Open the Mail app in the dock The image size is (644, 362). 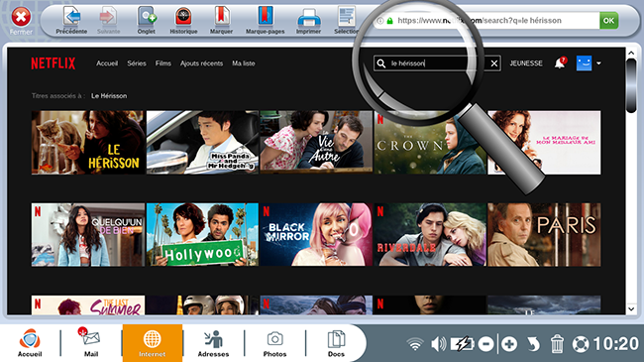click(91, 342)
